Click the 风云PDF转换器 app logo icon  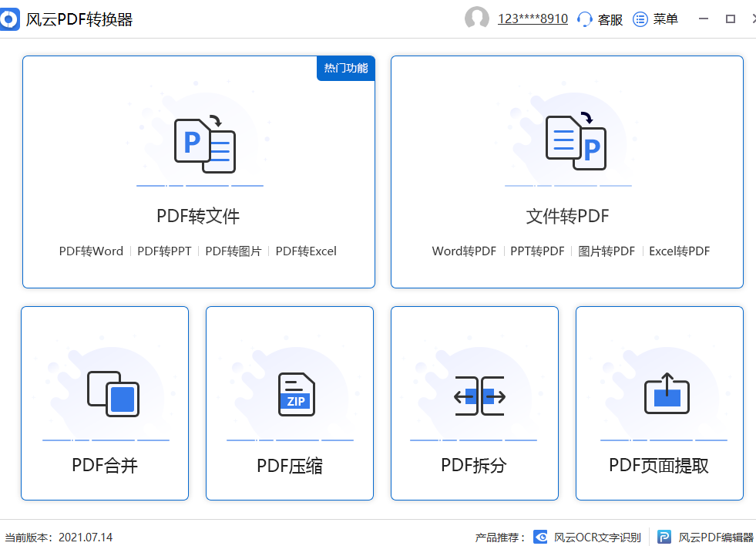click(x=9, y=19)
